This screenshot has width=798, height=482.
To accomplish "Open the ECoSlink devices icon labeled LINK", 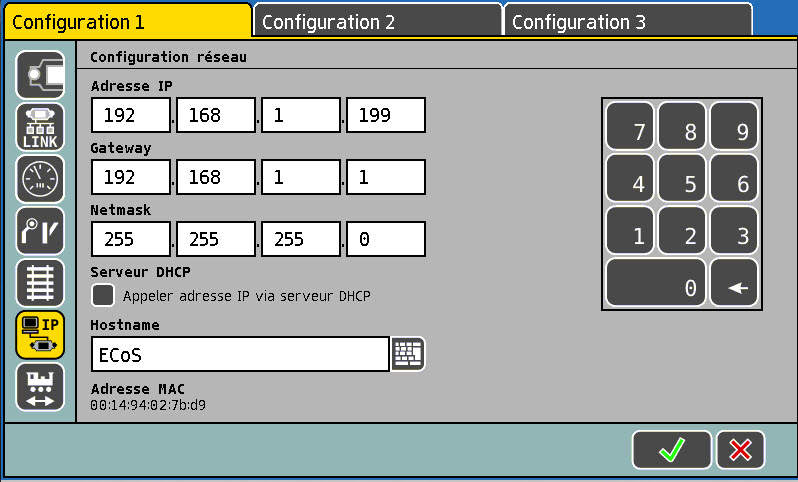I will pos(40,127).
